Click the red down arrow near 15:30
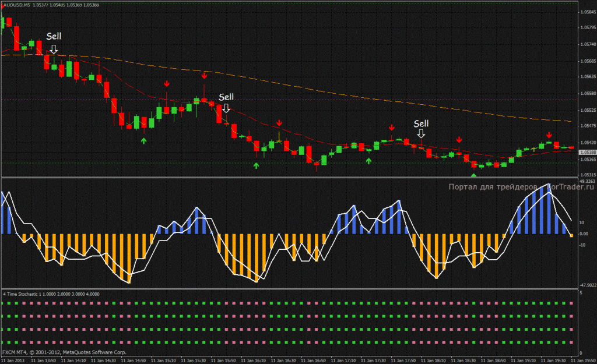 (x=204, y=76)
